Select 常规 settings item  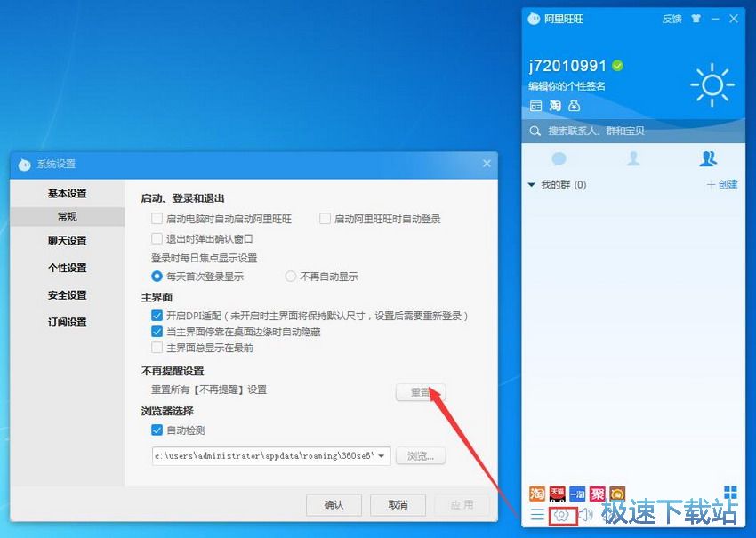point(67,216)
